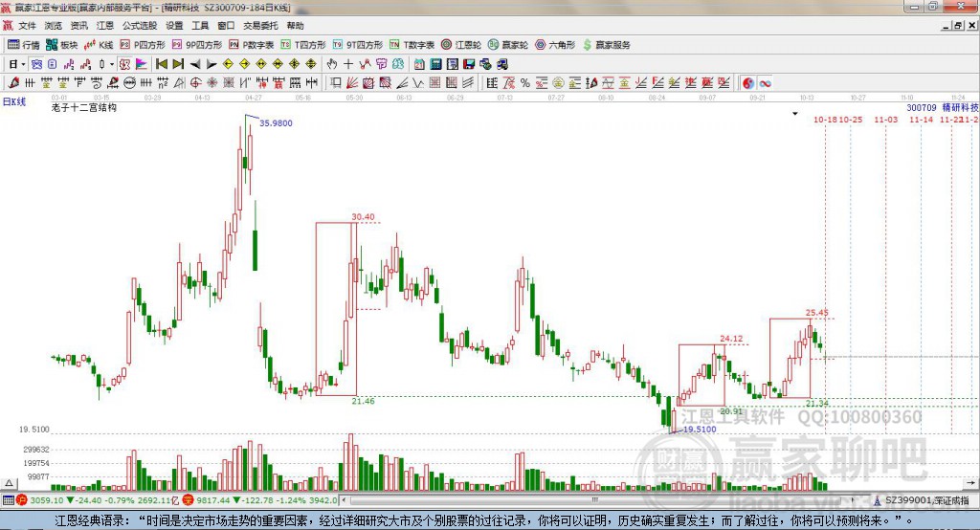This screenshot has height=530, width=980.
Task: Select the 金 golden ratio circle tool
Action: [x=558, y=83]
